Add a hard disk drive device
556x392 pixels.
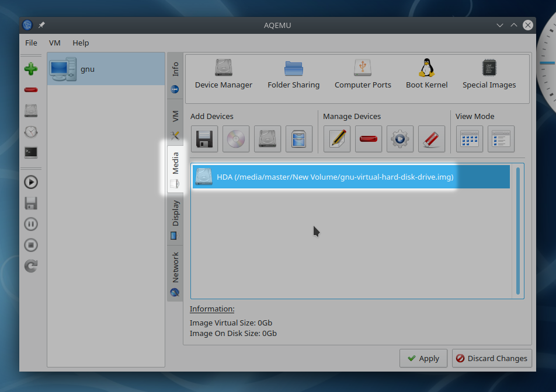(x=267, y=139)
